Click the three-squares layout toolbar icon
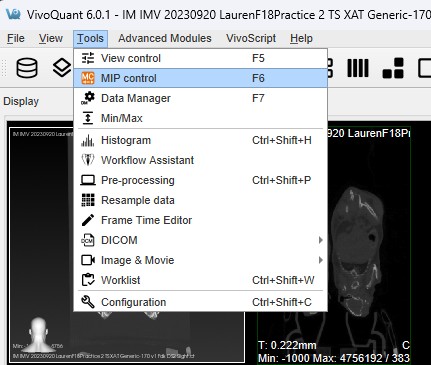Viewport: 431px width, 365px height. click(x=394, y=68)
